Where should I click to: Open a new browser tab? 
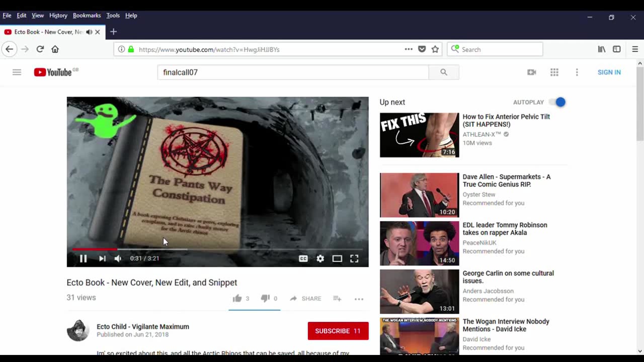[x=114, y=32]
